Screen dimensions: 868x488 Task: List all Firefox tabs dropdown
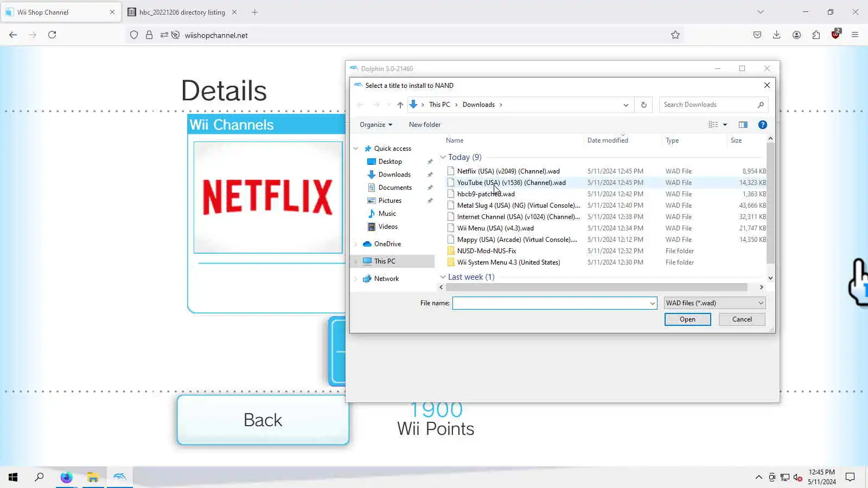pyautogui.click(x=760, y=12)
